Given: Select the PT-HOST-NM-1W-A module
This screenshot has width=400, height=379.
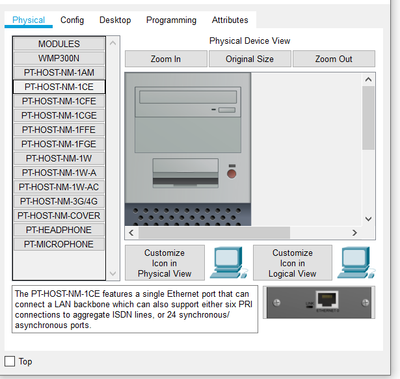Looking at the screenshot, I should (x=59, y=173).
